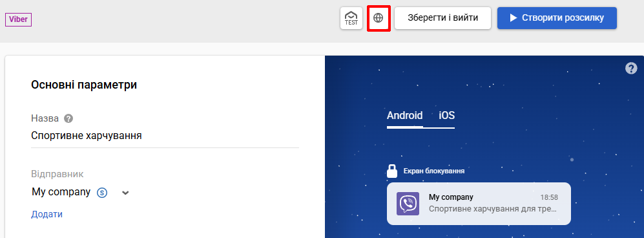
Task: Click the Основні параметри heading
Action: [84, 85]
